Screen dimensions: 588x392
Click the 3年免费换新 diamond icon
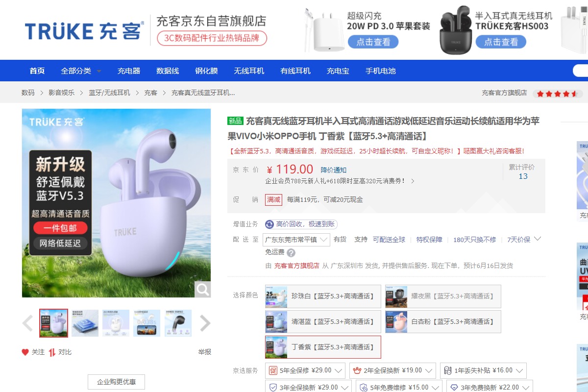(x=454, y=388)
